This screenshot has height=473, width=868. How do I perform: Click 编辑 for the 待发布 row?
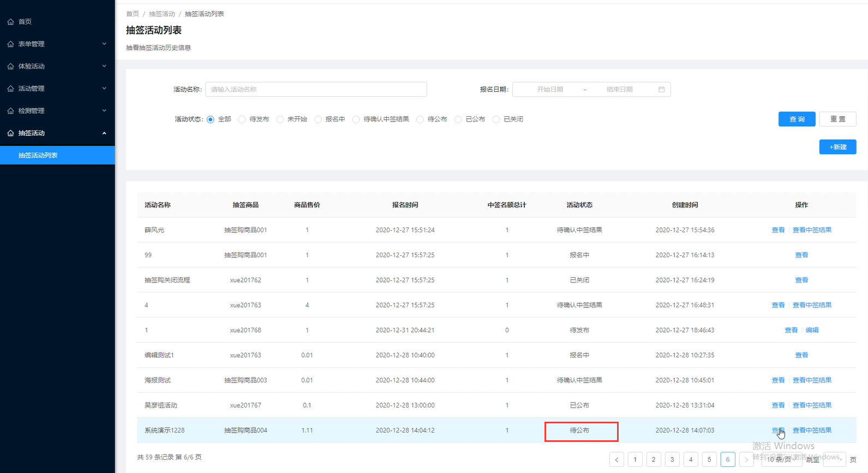coord(812,330)
